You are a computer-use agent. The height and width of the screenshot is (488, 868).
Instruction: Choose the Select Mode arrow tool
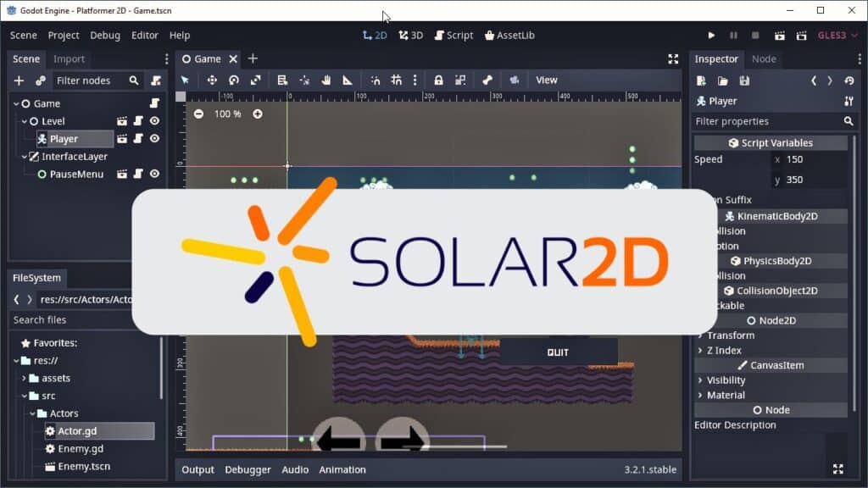pyautogui.click(x=185, y=80)
